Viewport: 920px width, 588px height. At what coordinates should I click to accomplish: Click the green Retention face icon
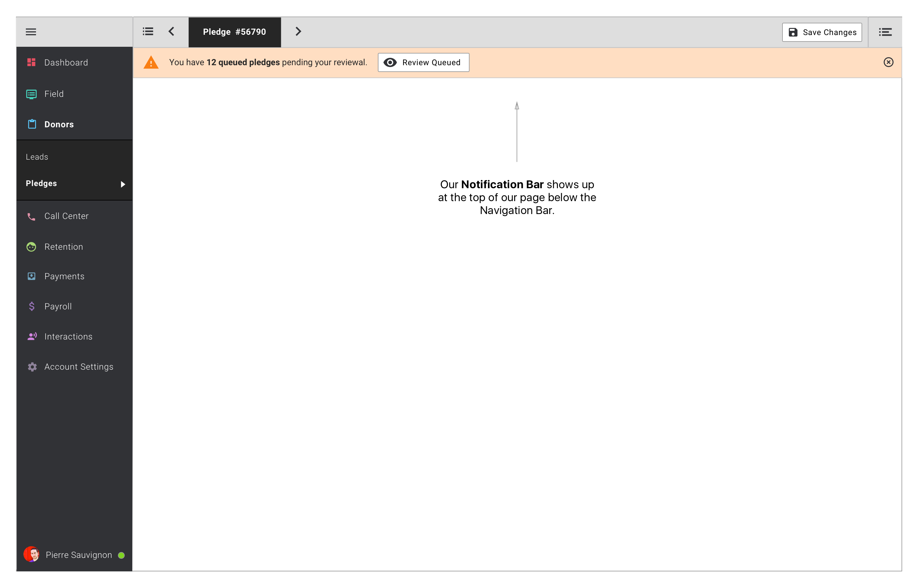(31, 247)
